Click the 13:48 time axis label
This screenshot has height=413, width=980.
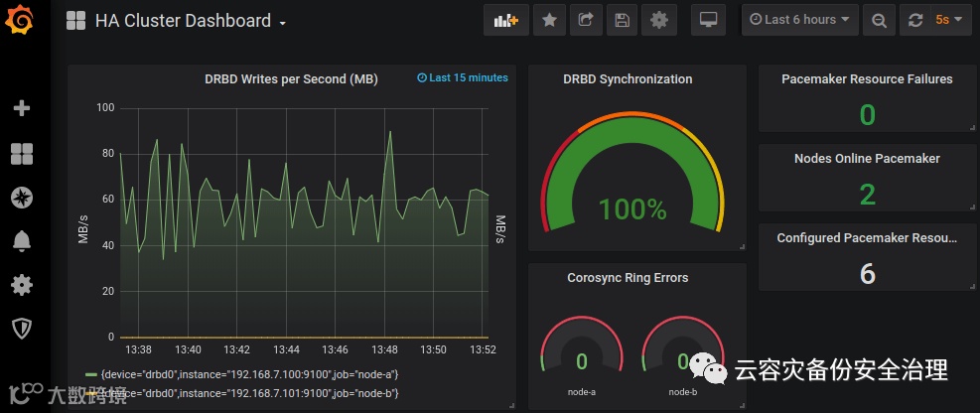tap(385, 349)
